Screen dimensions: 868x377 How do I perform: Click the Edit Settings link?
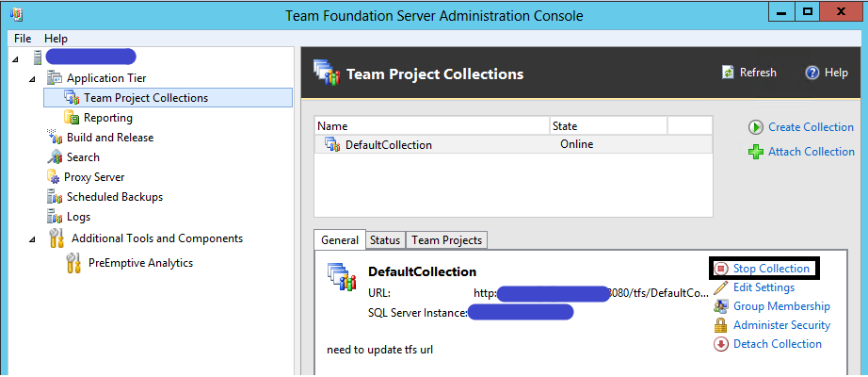pos(764,287)
